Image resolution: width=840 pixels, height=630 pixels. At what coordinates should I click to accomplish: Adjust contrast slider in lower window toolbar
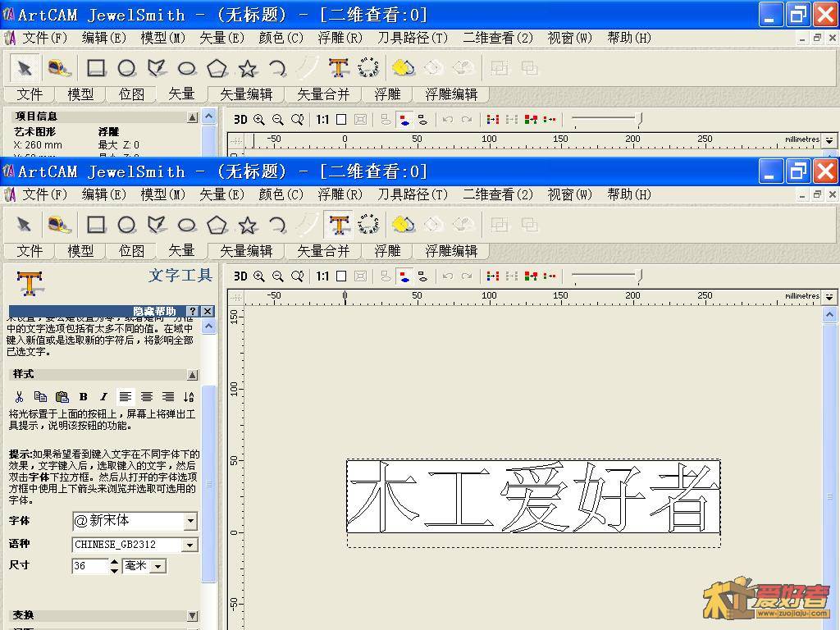(x=640, y=276)
